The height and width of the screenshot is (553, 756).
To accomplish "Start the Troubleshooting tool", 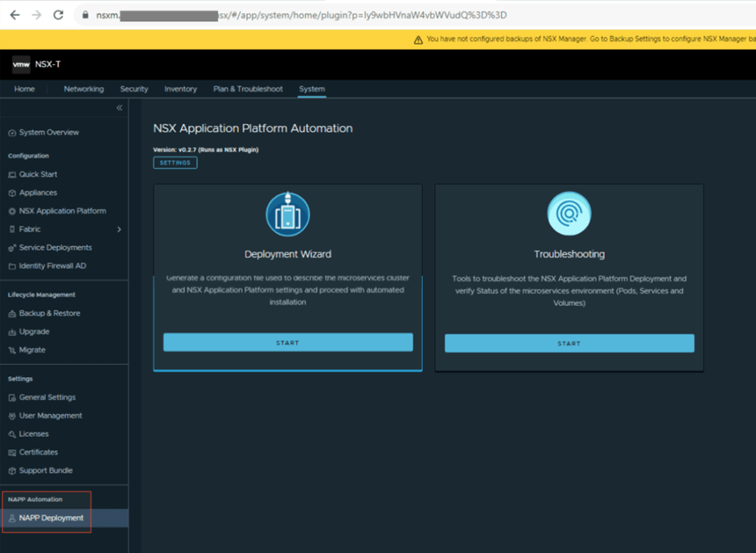I will coord(569,343).
